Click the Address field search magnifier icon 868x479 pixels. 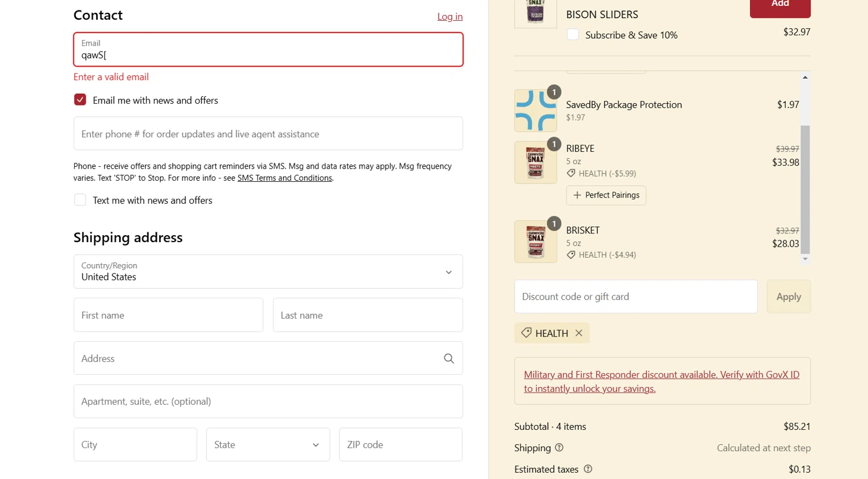point(448,359)
